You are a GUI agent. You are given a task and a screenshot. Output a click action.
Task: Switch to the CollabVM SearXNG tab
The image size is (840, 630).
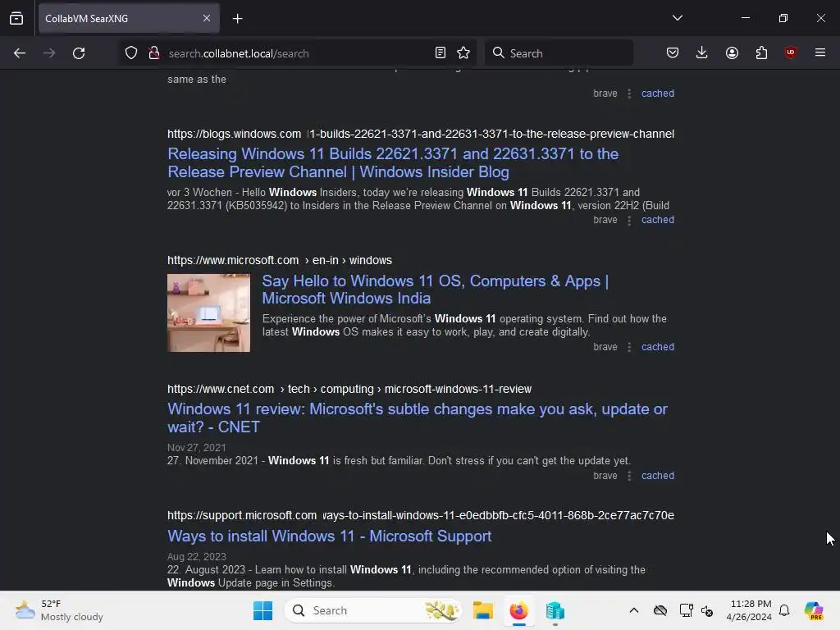click(x=129, y=18)
